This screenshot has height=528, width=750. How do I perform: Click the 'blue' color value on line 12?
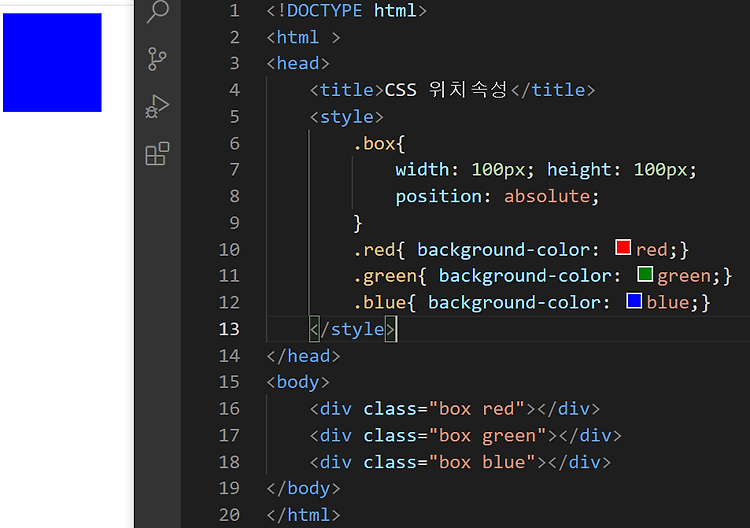coord(668,303)
